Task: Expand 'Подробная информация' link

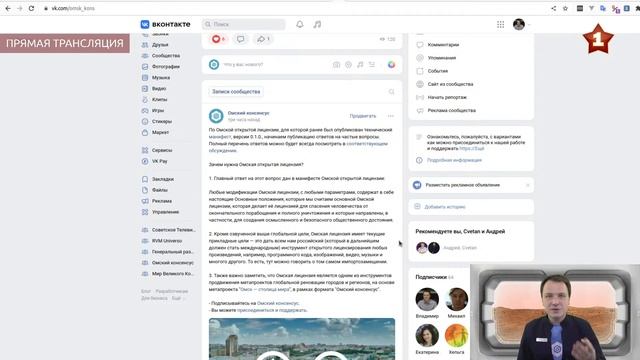Action: click(454, 160)
